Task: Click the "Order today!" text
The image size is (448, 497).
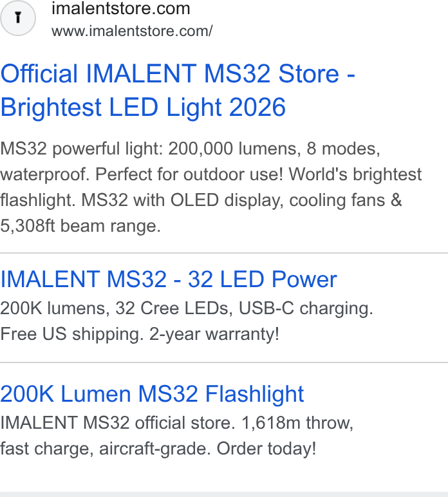Action: (x=266, y=448)
